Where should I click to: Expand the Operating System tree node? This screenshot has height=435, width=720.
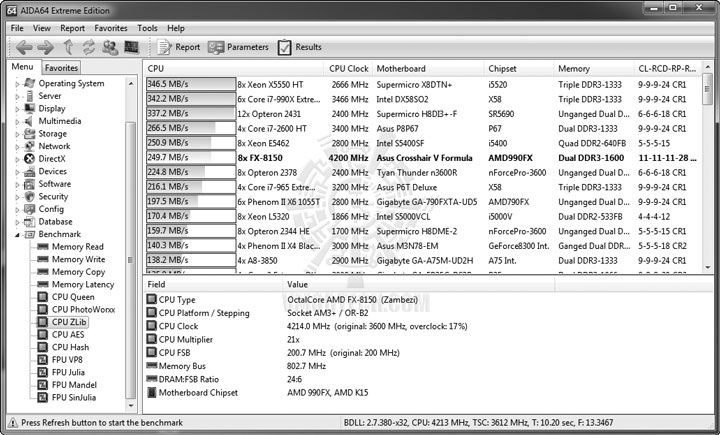[x=17, y=84]
